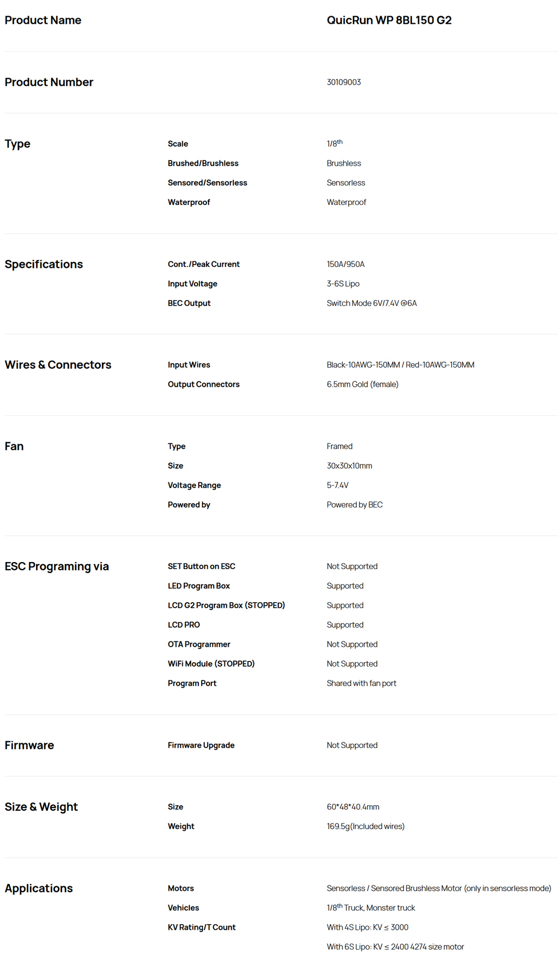Select the 1/8th Truck, Monster truck text

coord(371,907)
